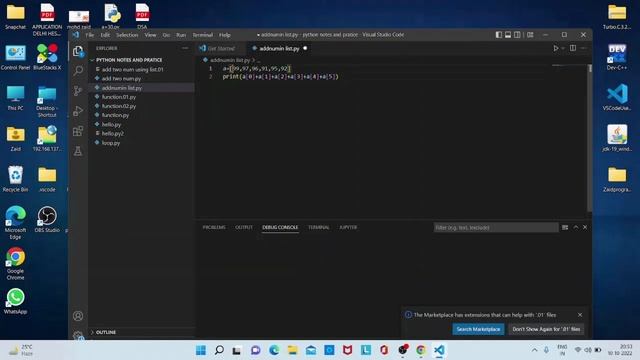The height and width of the screenshot is (360, 640).
Task: Run the Python file with play icon
Action: point(556,48)
